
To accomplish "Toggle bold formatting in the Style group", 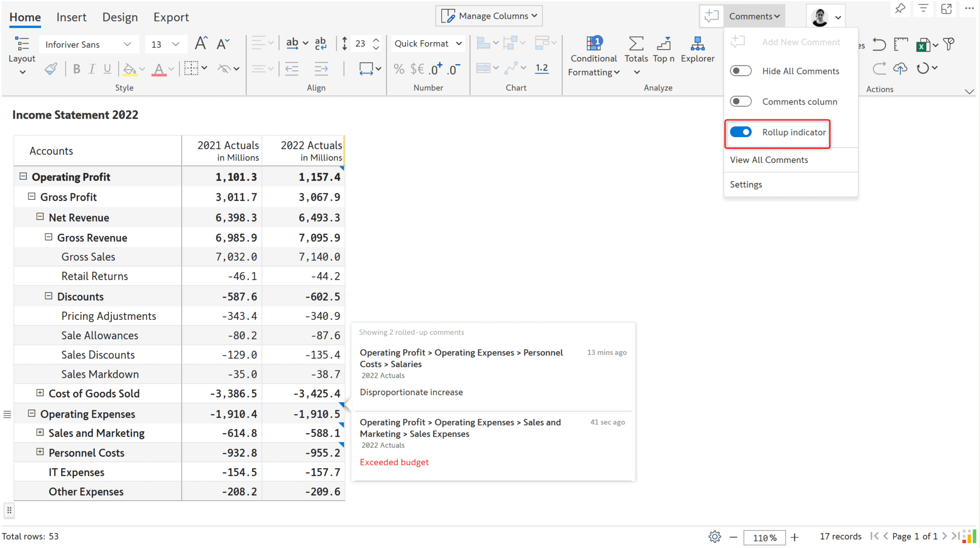I will point(76,68).
